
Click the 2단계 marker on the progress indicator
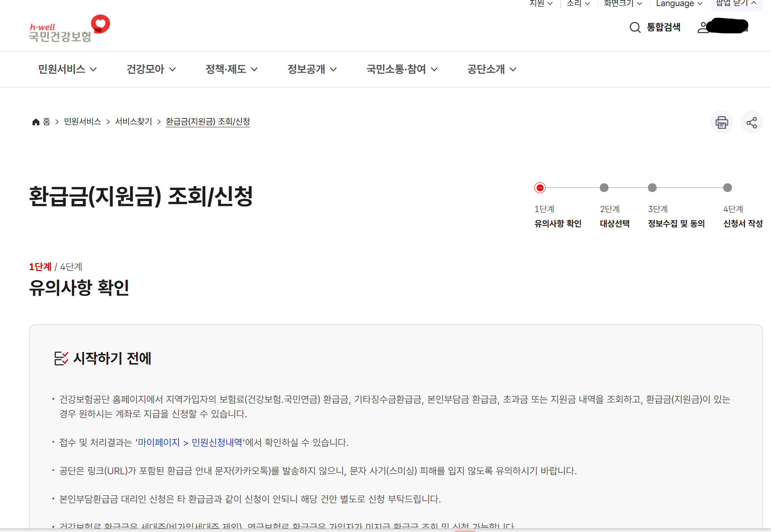604,188
